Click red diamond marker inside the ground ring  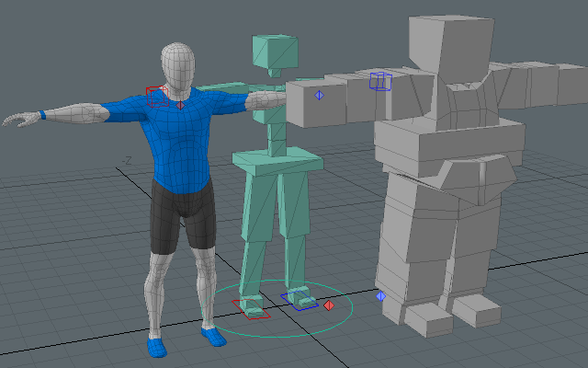click(x=329, y=305)
